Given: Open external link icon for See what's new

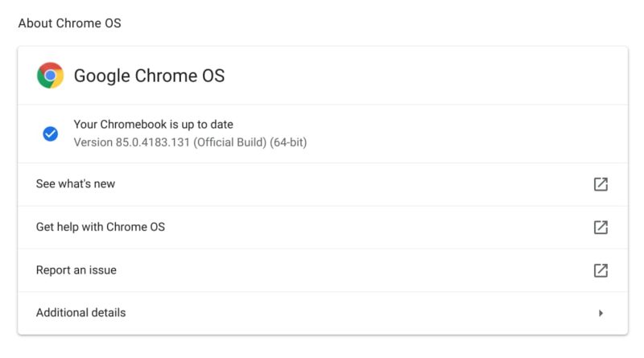Looking at the screenshot, I should [601, 184].
